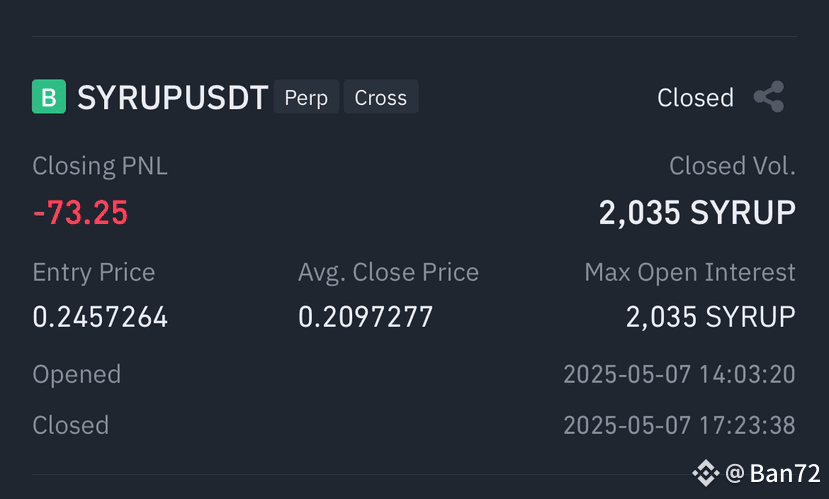829x499 pixels.
Task: Click the closed timestamp 17:23:38
Action: tap(679, 425)
